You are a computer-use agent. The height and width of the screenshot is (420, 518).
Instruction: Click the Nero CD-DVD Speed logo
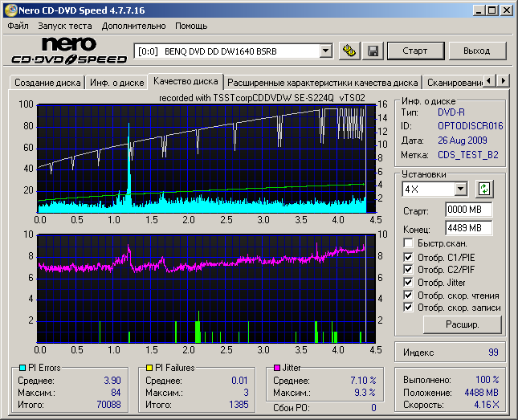point(68,51)
